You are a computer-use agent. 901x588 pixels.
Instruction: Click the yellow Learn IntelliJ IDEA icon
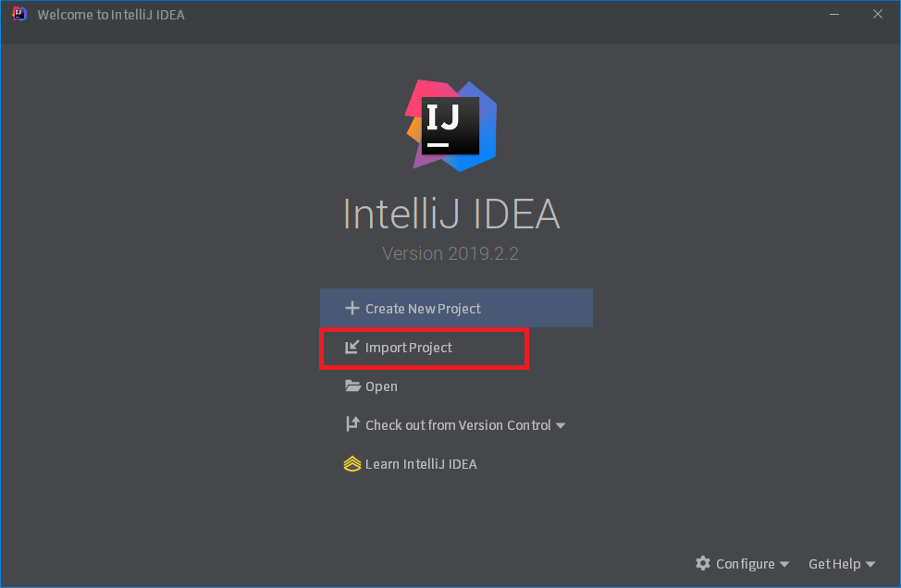(x=352, y=464)
